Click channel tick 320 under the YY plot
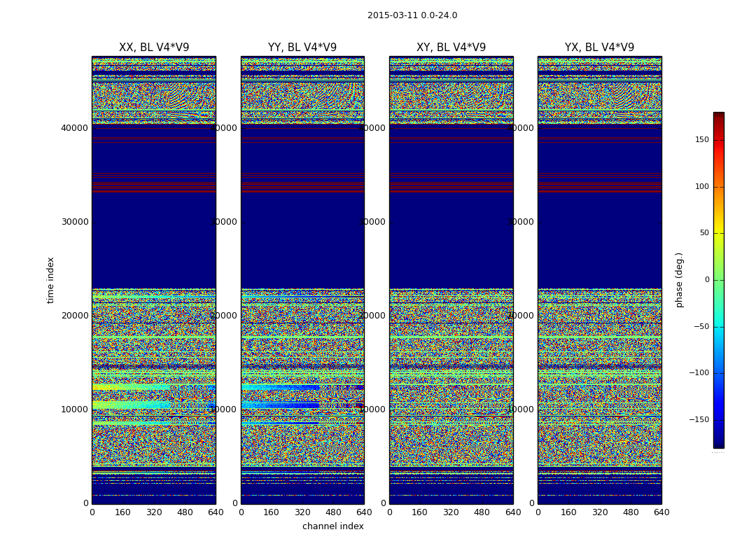The width and height of the screenshot is (735, 560). pyautogui.click(x=302, y=512)
